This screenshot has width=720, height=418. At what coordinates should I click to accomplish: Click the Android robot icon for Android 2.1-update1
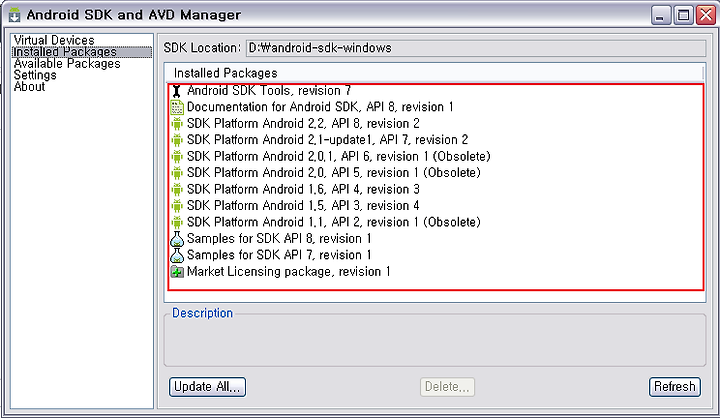[x=177, y=140]
